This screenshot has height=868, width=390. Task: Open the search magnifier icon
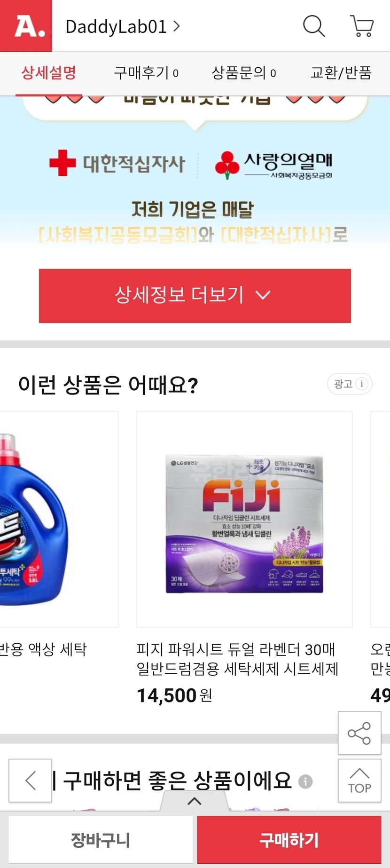pos(314,26)
